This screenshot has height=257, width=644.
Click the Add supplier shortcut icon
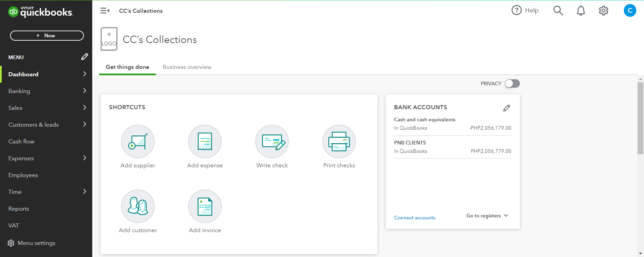138,141
